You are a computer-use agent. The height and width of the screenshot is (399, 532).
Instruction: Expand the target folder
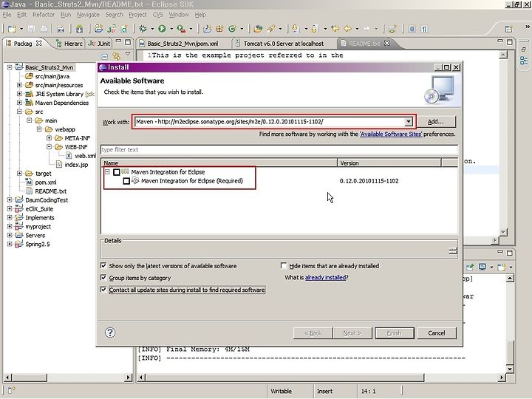tap(20, 173)
